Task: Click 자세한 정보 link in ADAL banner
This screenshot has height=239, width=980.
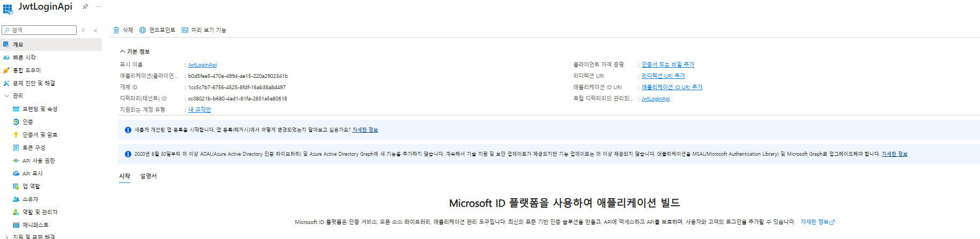Action: [895, 154]
